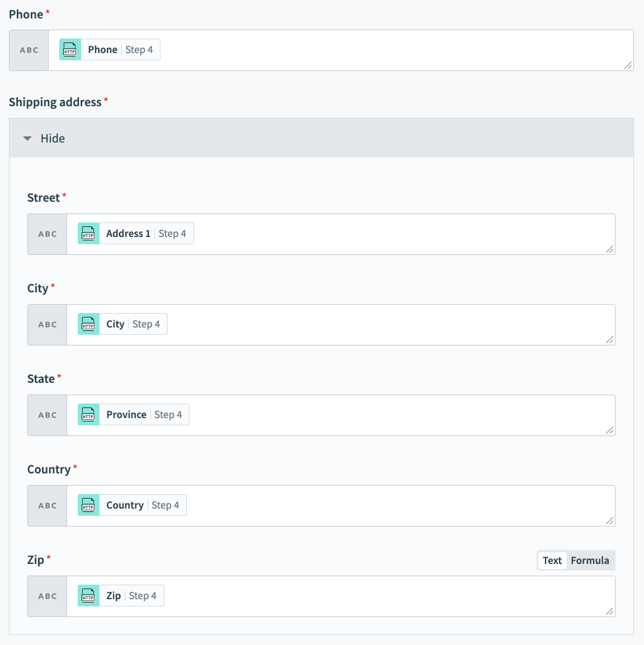Click the Hide label in the Shipping address header
The image size is (644, 645).
pyautogui.click(x=53, y=138)
